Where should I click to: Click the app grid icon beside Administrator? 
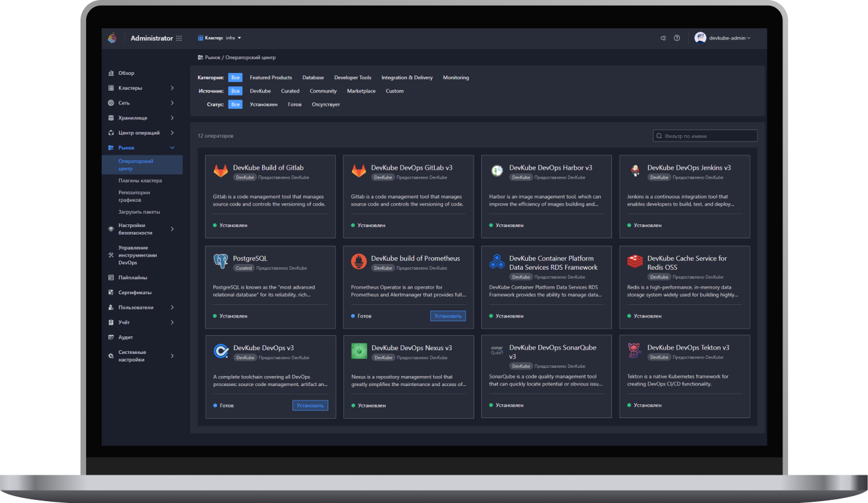pos(179,38)
